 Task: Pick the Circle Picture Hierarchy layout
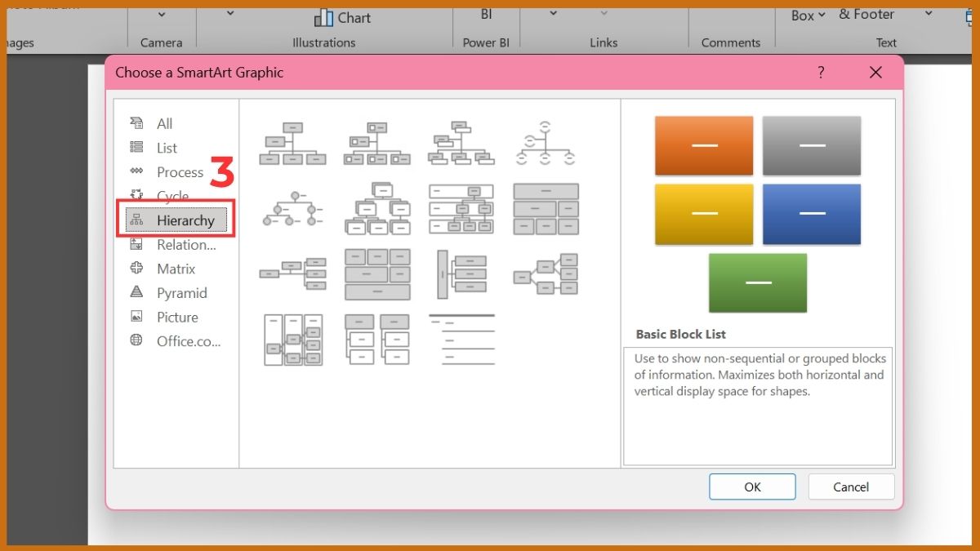pos(292,209)
